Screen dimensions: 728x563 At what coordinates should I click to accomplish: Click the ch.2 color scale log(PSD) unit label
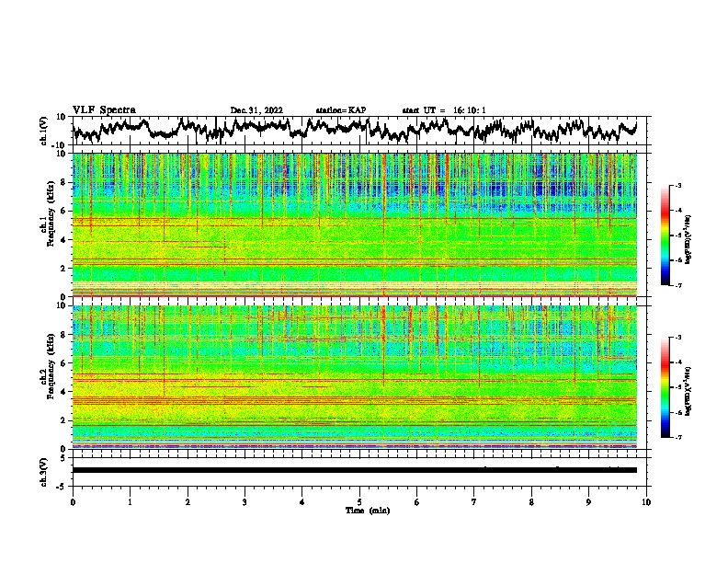click(688, 392)
